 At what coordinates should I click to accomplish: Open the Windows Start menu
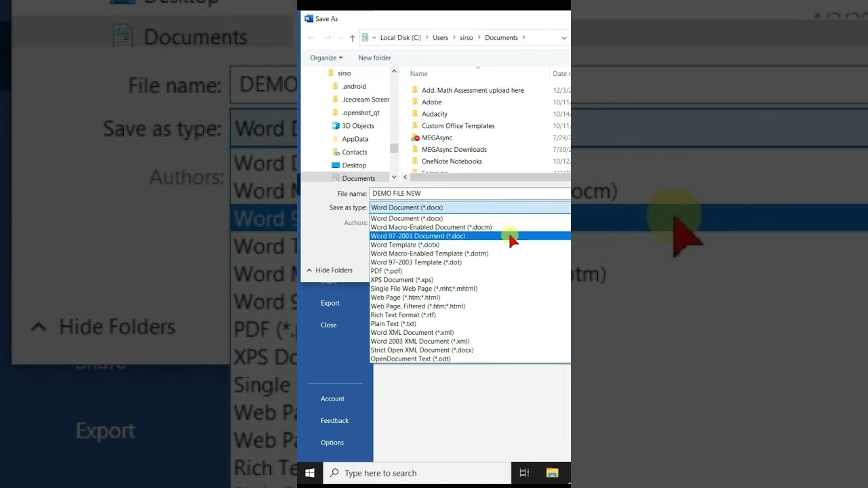coord(310,473)
